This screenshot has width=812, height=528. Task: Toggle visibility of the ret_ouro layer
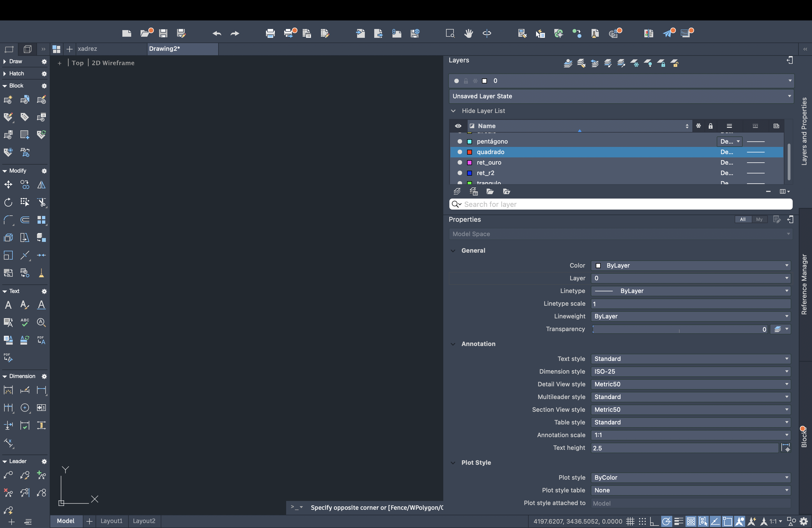click(x=460, y=163)
